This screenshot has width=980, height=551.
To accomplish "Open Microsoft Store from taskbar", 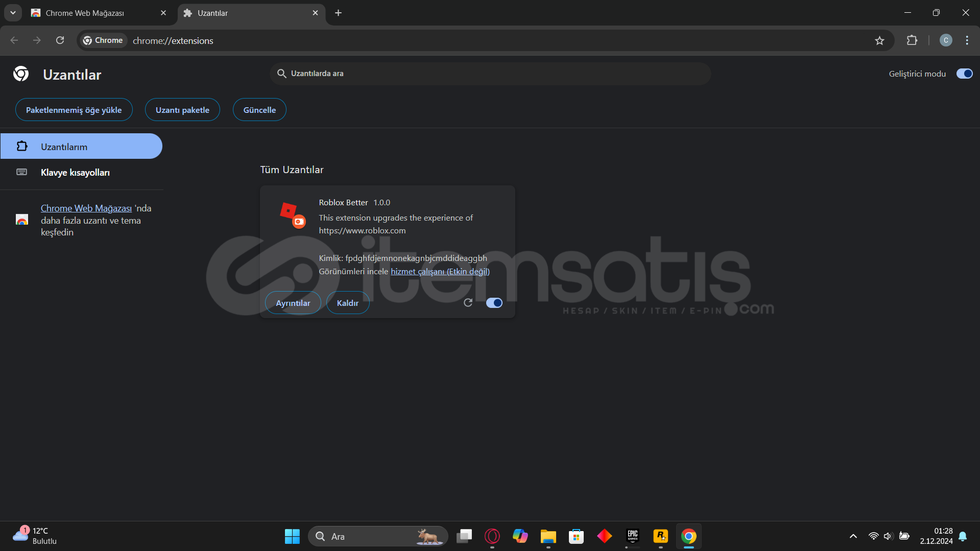I will coord(577,536).
